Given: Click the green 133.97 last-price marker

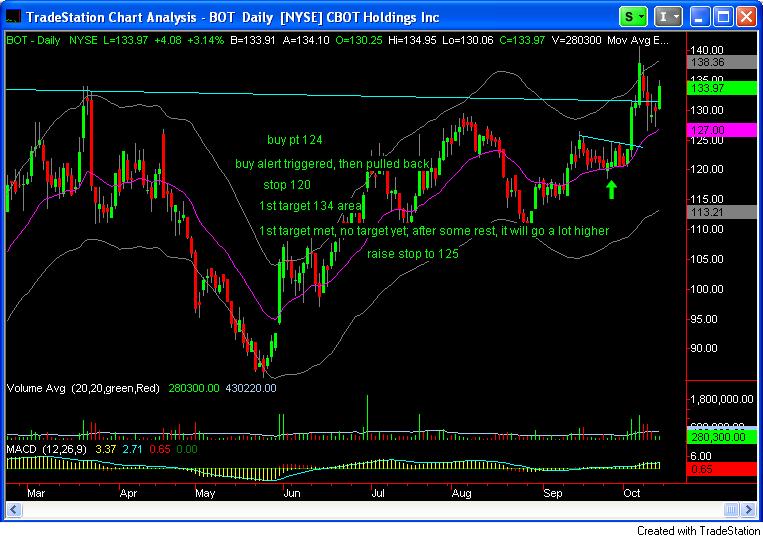Looking at the screenshot, I should (x=721, y=88).
